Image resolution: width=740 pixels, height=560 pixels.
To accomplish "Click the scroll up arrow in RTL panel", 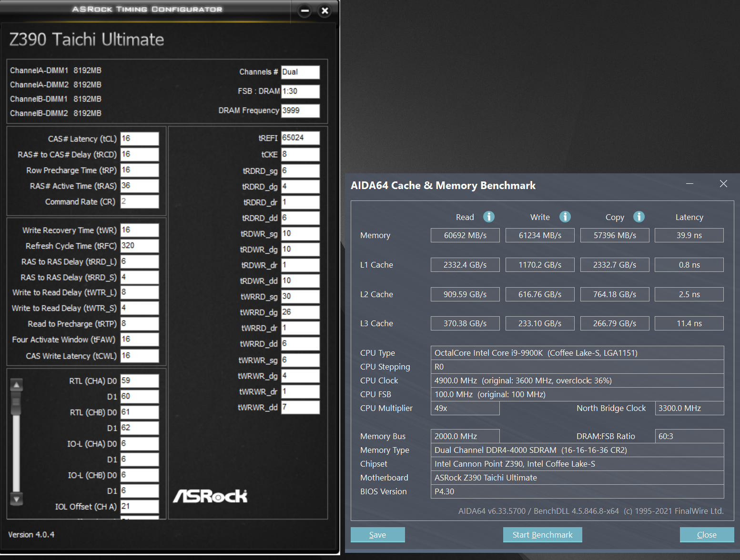I will (17, 385).
